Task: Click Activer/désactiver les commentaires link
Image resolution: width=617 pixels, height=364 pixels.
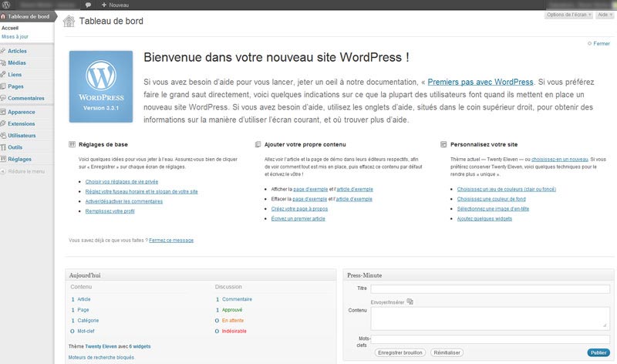Action: click(124, 201)
